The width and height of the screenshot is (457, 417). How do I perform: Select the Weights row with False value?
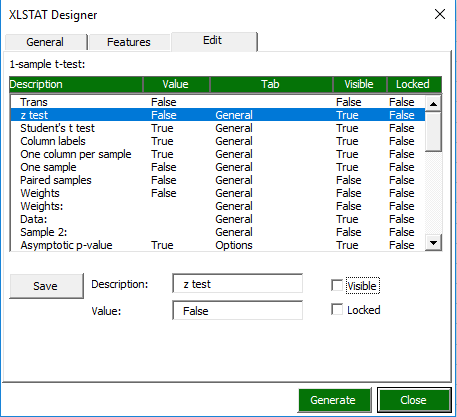point(218,193)
